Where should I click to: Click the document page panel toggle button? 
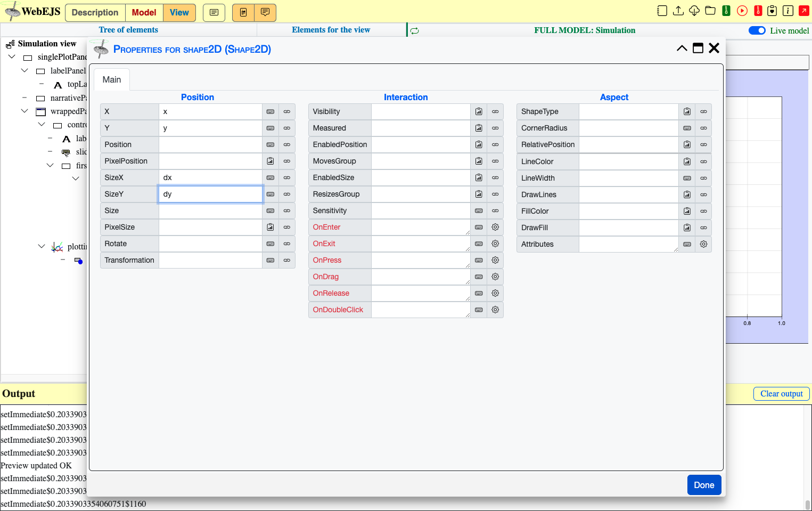243,12
